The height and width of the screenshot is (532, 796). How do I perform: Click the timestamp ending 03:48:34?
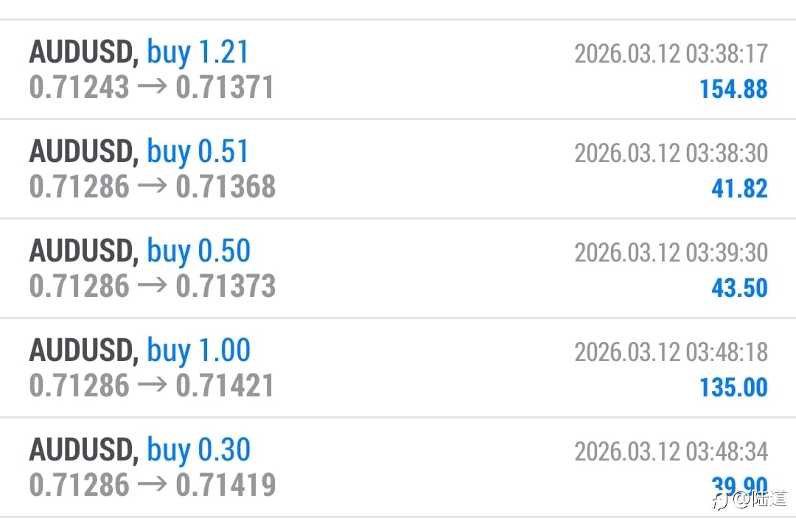671,452
